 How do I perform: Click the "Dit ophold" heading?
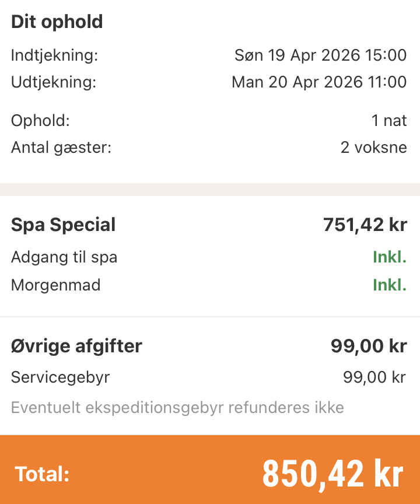click(x=57, y=22)
